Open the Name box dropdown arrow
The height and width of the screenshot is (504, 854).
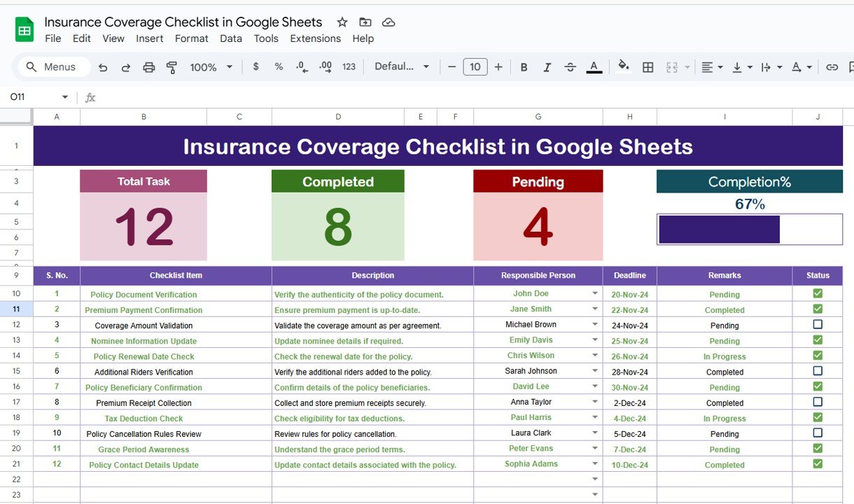point(65,97)
